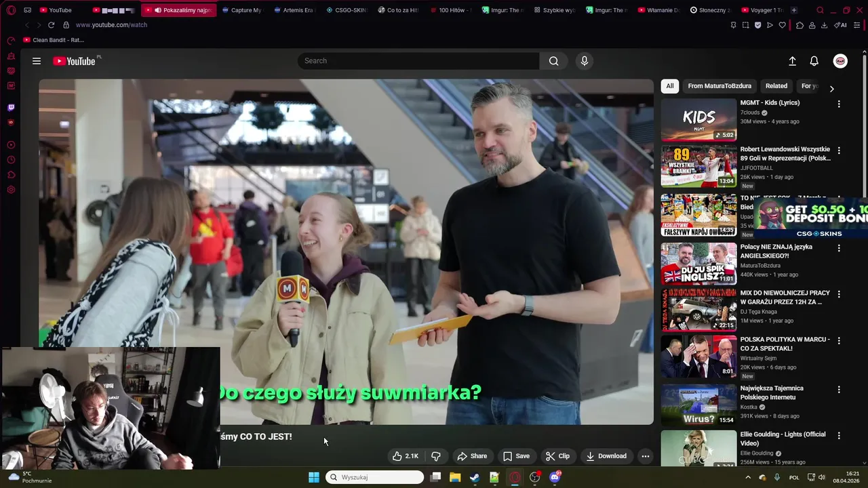The width and height of the screenshot is (868, 488).
Task: Open the 5°C Pochmurnie weather widget
Action: point(30,477)
